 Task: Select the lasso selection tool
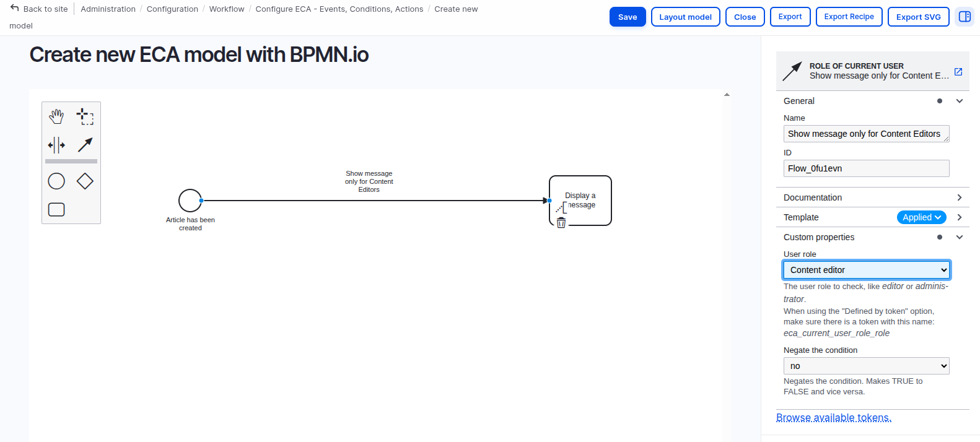click(x=85, y=116)
